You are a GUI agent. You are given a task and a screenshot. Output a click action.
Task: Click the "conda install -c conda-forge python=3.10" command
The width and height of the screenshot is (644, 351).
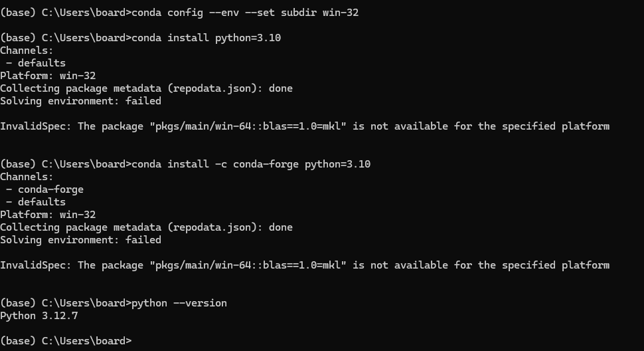[x=251, y=164]
